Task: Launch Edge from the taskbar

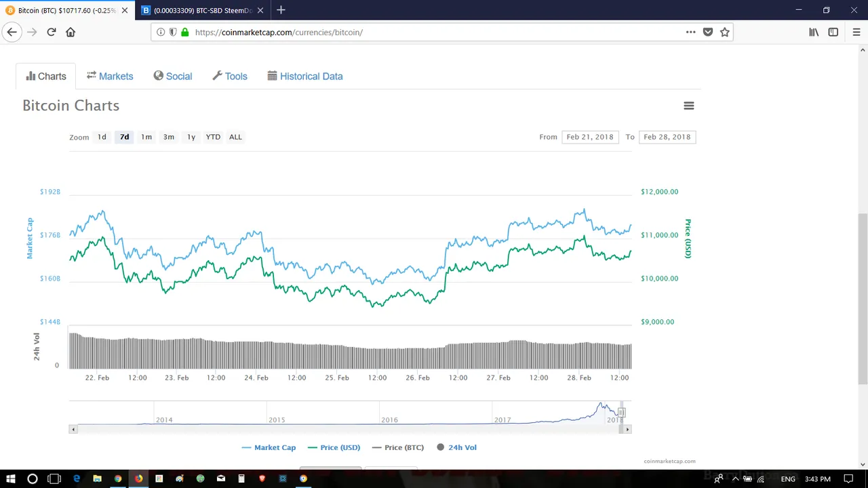Action: pos(77,479)
